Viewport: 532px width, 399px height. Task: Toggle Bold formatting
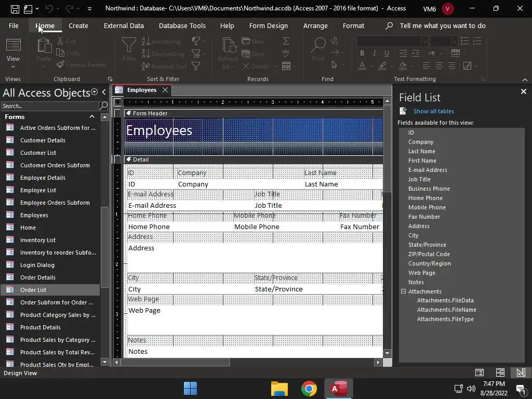pyautogui.click(x=362, y=54)
